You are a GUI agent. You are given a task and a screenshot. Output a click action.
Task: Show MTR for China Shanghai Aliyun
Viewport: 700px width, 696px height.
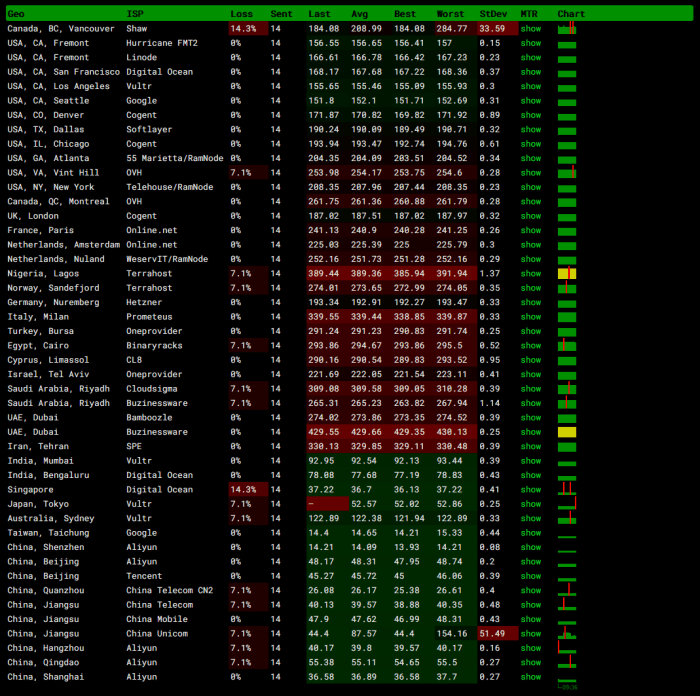click(531, 677)
